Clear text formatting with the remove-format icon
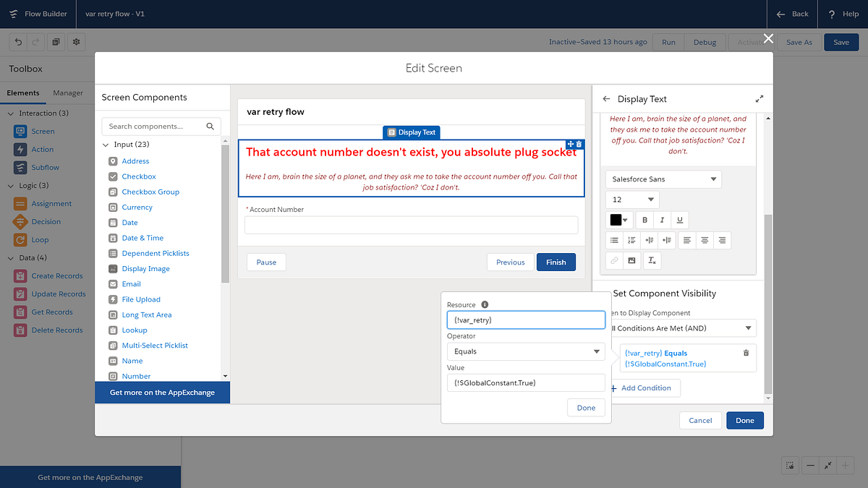Viewport: 868px width, 488px height. (x=650, y=260)
